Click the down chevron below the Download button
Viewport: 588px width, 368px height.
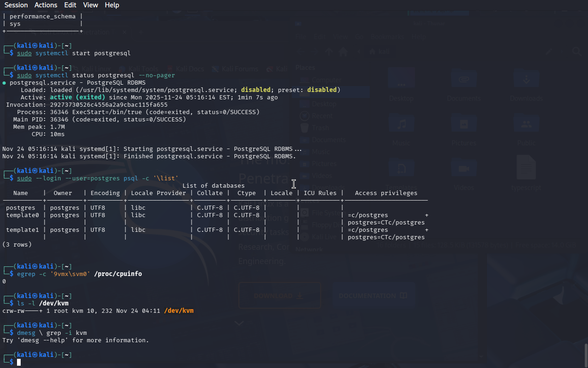click(x=239, y=323)
